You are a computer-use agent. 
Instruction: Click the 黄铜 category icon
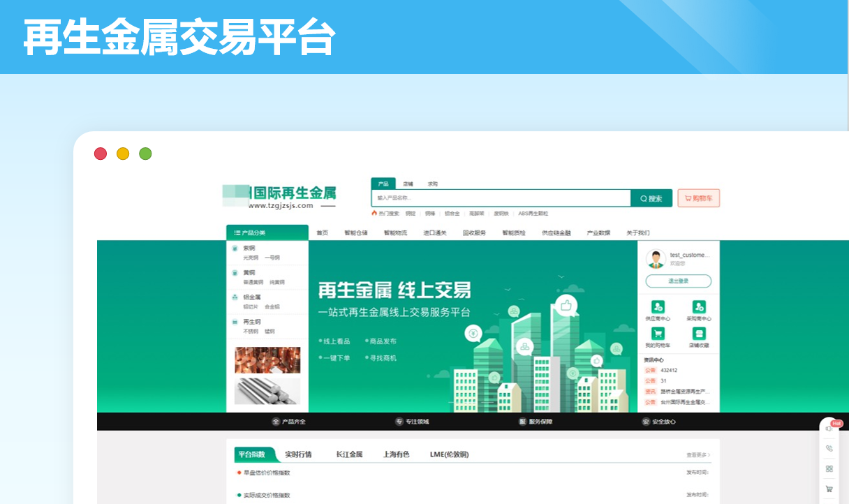click(x=235, y=272)
